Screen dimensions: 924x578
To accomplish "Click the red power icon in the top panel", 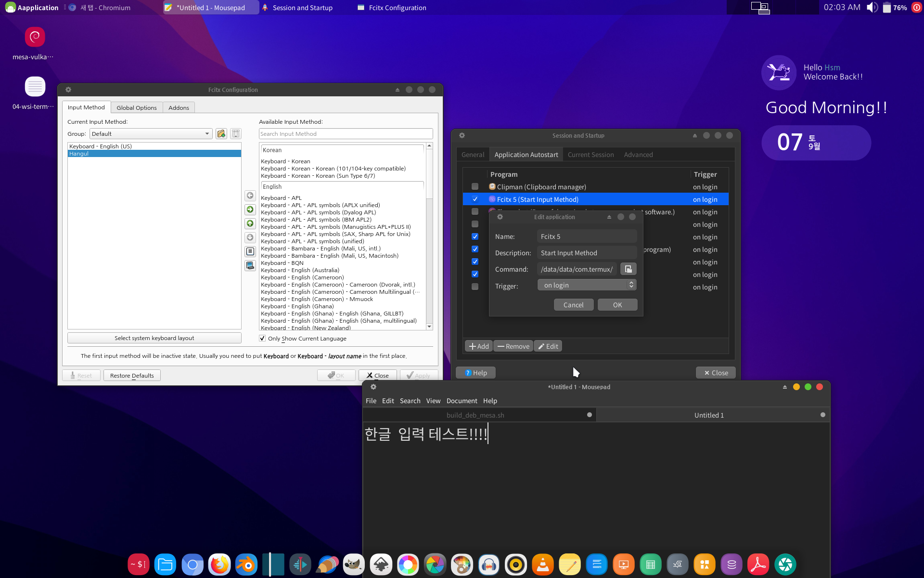I will (x=917, y=8).
